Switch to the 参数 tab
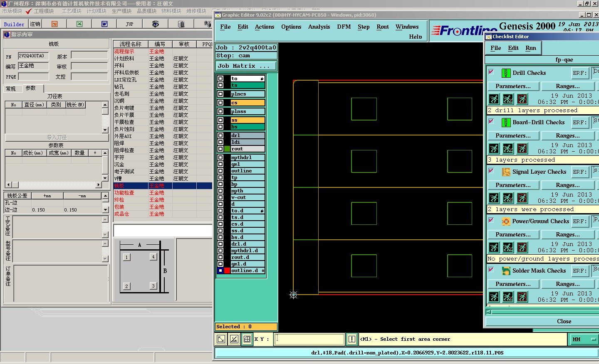Viewport: 599px width, 364px height. (x=31, y=89)
